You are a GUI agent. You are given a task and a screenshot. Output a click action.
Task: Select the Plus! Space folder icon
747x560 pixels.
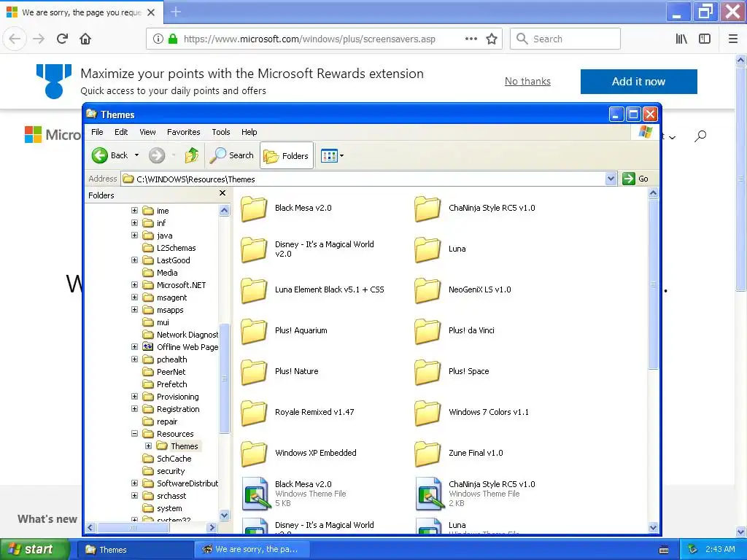point(427,372)
